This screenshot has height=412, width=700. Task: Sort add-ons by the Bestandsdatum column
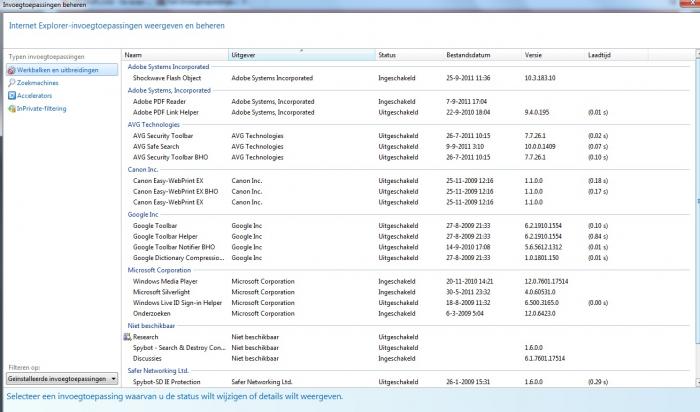[x=483, y=55]
